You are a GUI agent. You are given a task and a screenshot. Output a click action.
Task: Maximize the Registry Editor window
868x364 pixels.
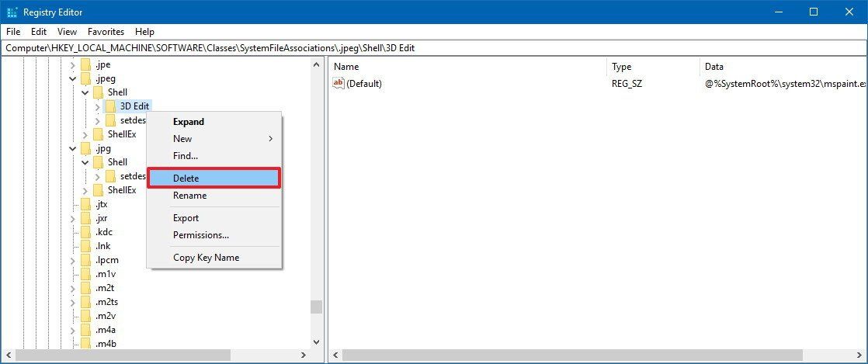[x=813, y=12]
